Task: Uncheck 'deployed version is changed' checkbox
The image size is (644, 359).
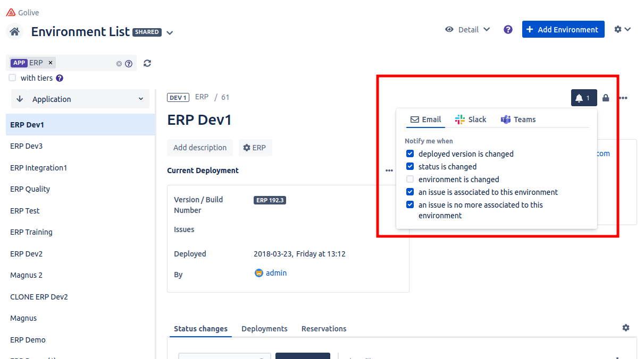Action: pyautogui.click(x=410, y=154)
